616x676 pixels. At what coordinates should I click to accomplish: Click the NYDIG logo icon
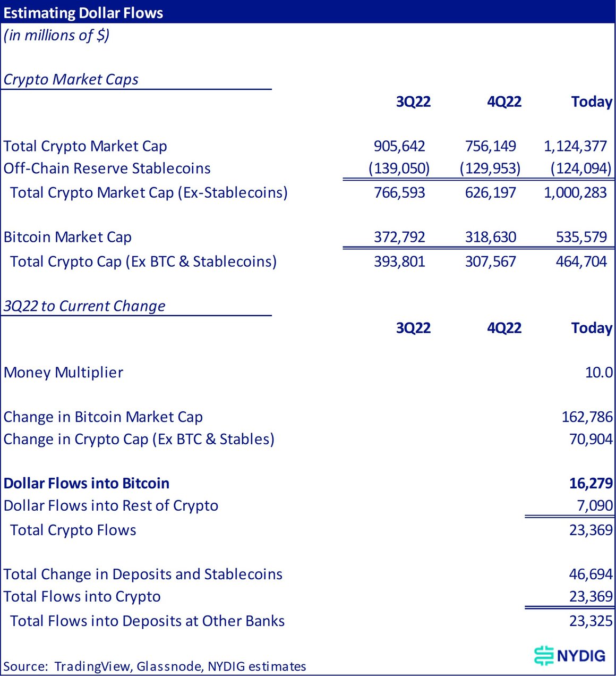coord(544,655)
